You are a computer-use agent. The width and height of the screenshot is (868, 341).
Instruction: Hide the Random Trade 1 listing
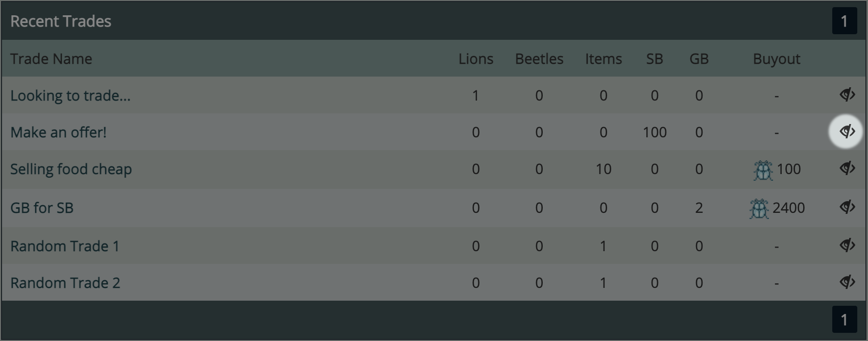point(847,245)
